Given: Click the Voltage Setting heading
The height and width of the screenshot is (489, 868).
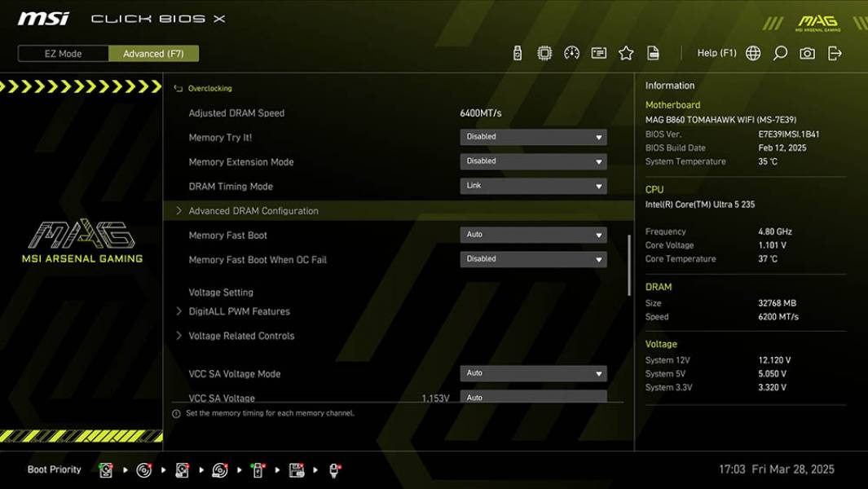Looking at the screenshot, I should pyautogui.click(x=221, y=293).
